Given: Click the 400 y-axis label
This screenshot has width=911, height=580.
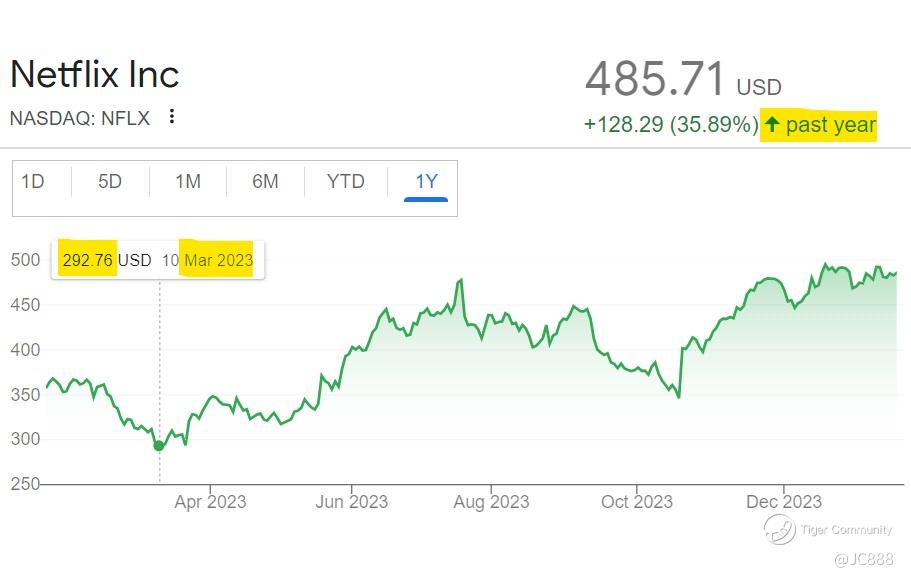Looking at the screenshot, I should point(26,349).
